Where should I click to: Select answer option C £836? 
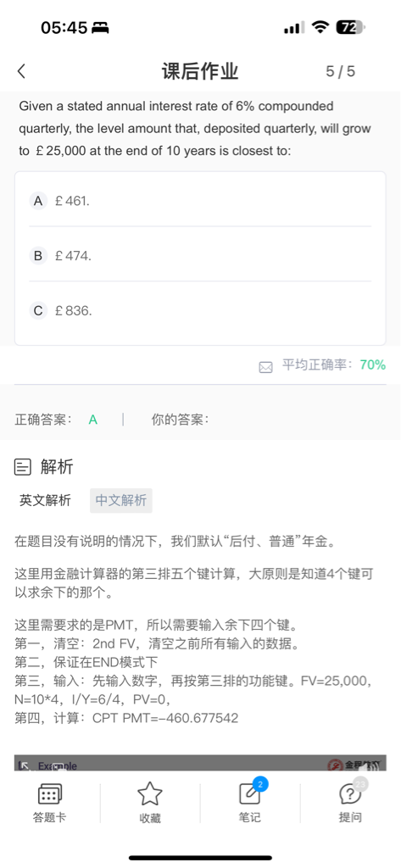pos(200,311)
